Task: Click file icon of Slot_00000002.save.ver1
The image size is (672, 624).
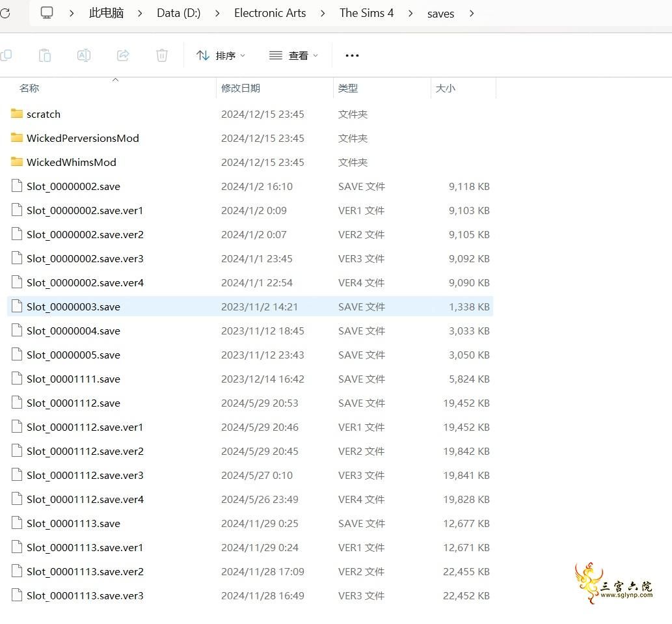Action: tap(17, 210)
